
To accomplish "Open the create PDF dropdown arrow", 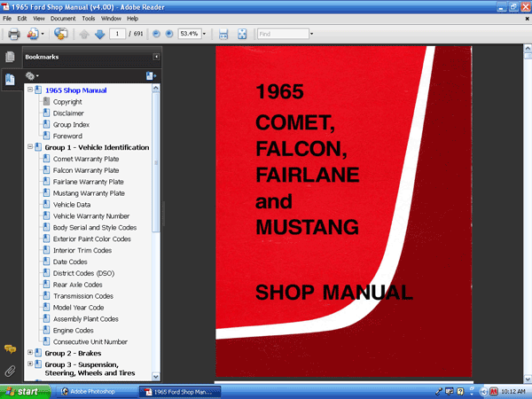I will coord(43,34).
